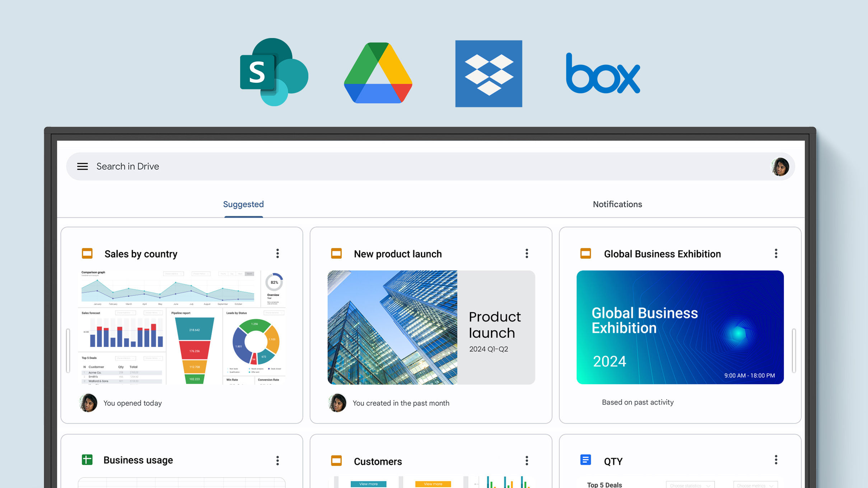The height and width of the screenshot is (488, 868).
Task: Switch to the Notifications tab
Action: tap(617, 205)
